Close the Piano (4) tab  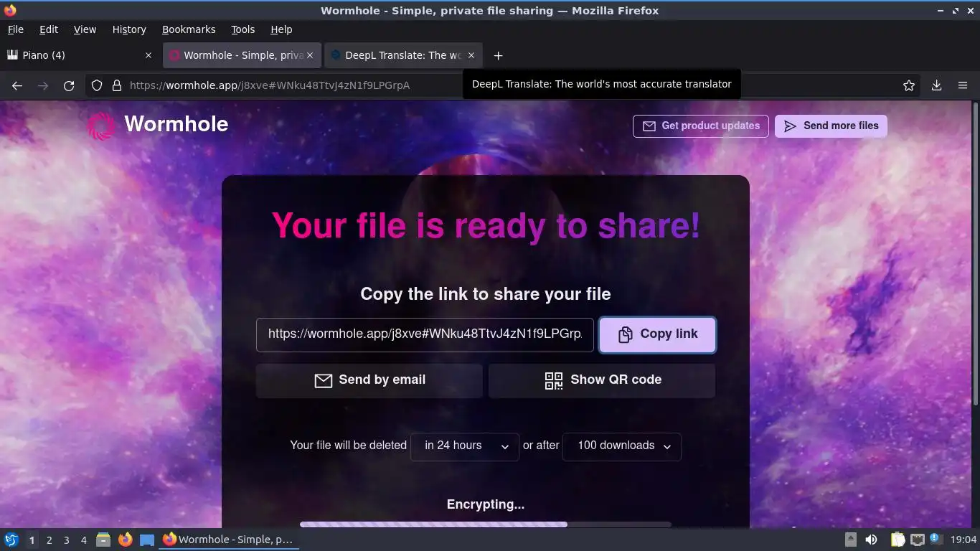coord(149,55)
